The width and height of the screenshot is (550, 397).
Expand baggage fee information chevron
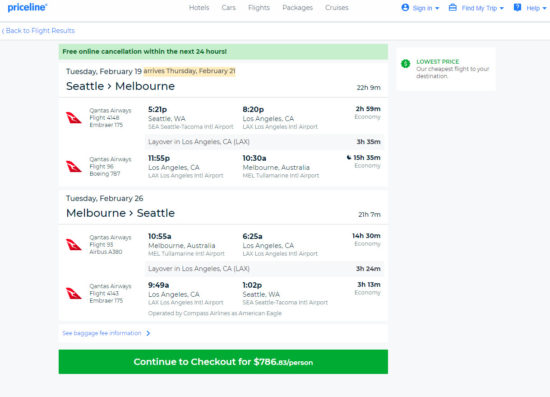coord(148,333)
